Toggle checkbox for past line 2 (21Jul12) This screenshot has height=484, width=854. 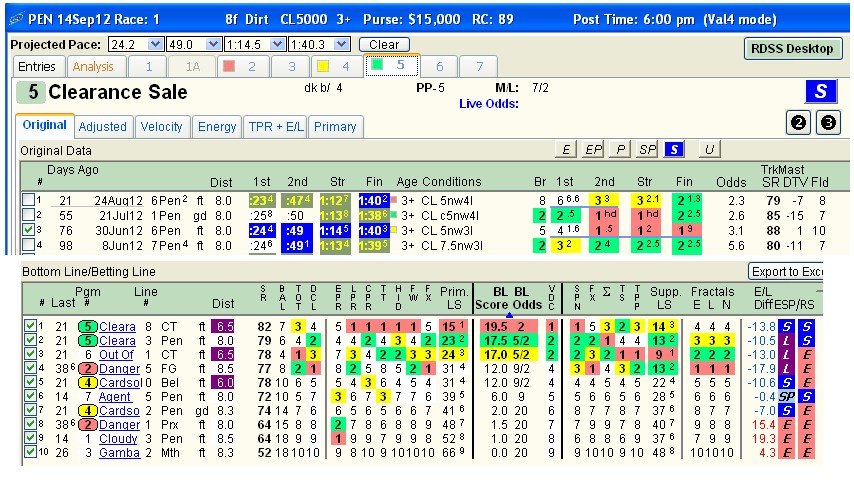pyautogui.click(x=28, y=215)
